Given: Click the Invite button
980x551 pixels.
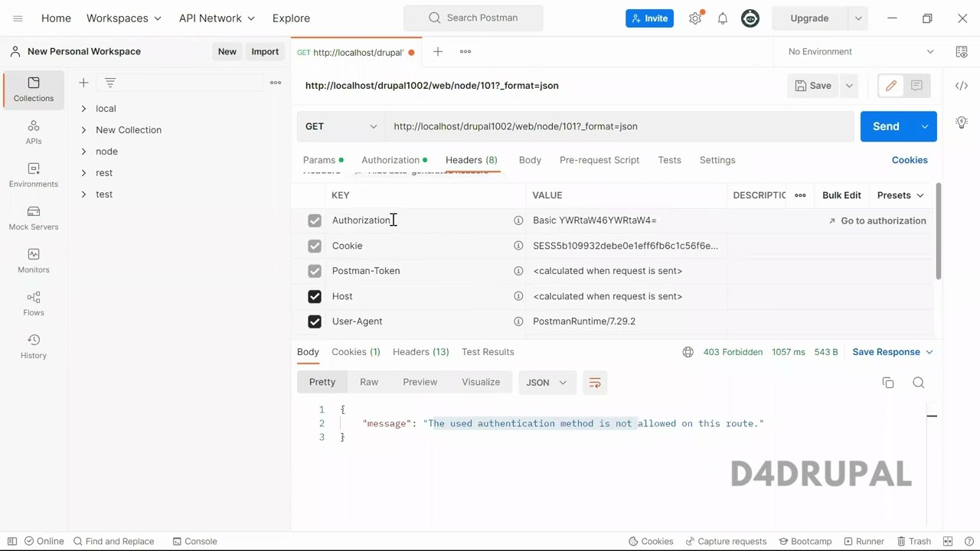Looking at the screenshot, I should 649,18.
